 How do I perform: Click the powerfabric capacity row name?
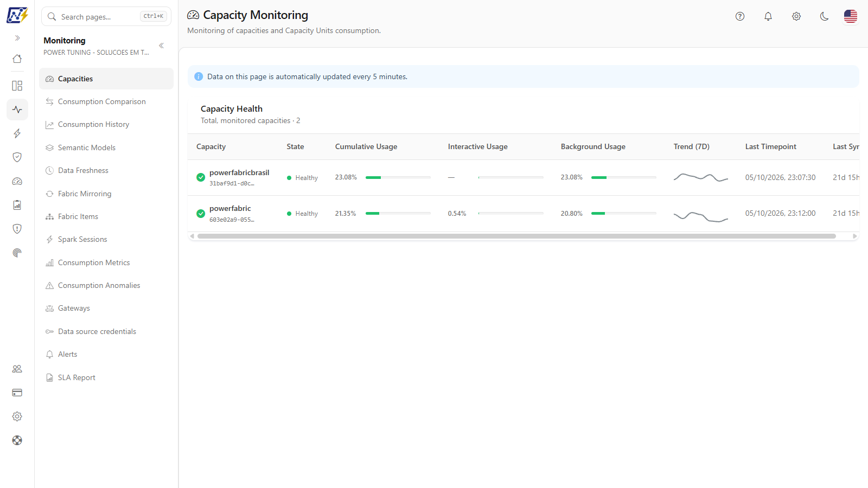pos(230,208)
